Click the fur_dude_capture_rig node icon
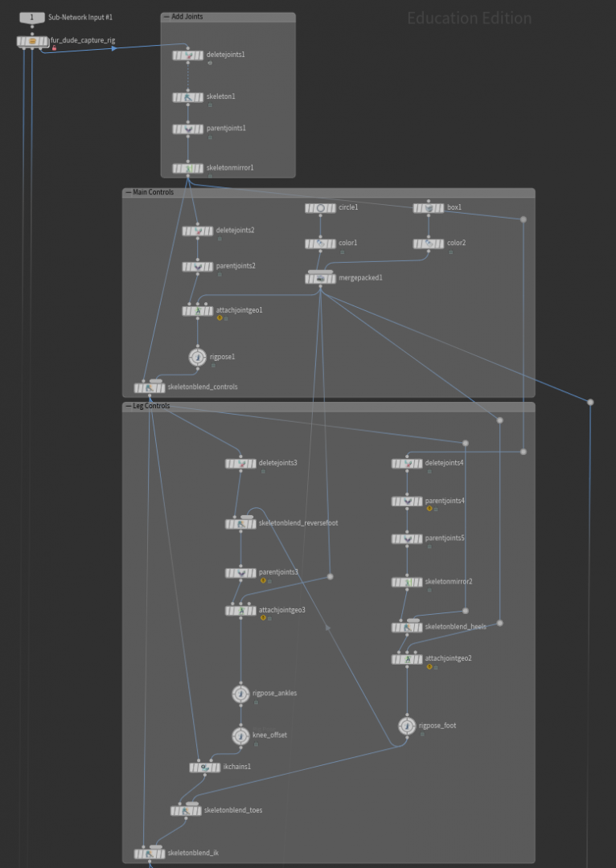This screenshot has height=868, width=616. pos(32,41)
